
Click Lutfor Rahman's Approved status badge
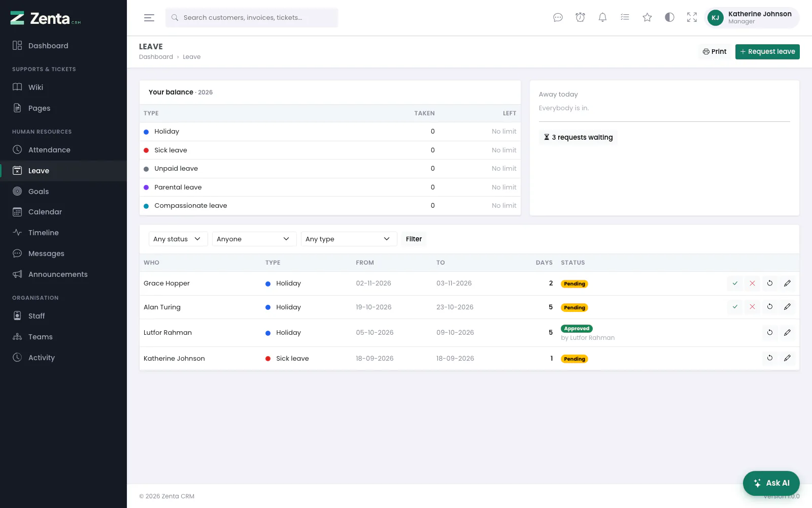point(577,329)
